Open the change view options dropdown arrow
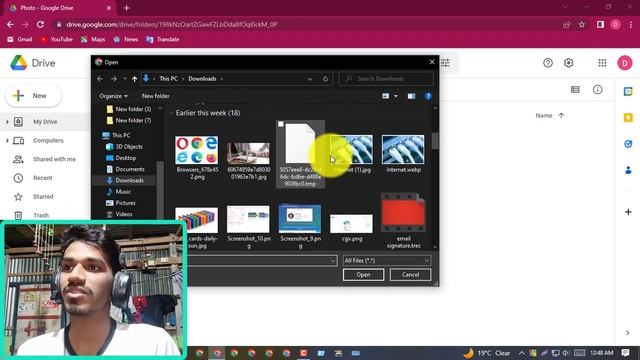This screenshot has width=640, height=360. pyautogui.click(x=396, y=96)
